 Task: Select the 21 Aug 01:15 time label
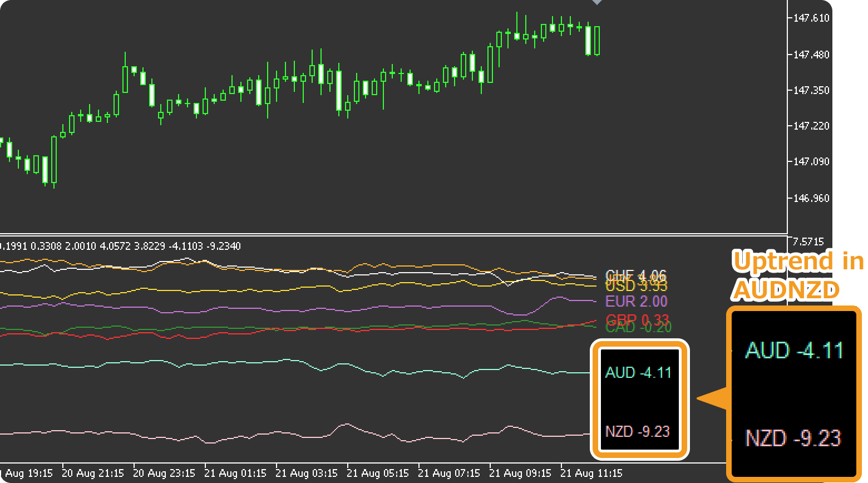point(235,473)
